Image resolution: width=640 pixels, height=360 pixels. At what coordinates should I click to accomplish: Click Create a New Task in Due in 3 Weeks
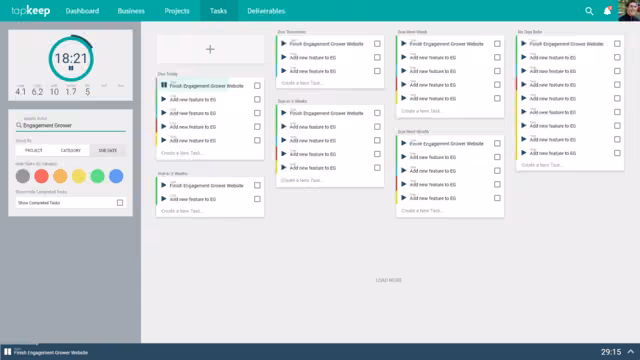click(302, 180)
